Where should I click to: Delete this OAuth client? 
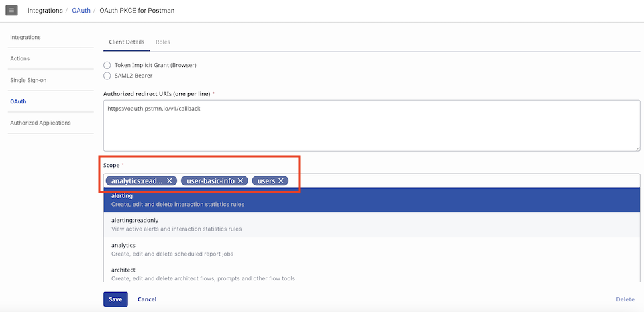point(625,299)
